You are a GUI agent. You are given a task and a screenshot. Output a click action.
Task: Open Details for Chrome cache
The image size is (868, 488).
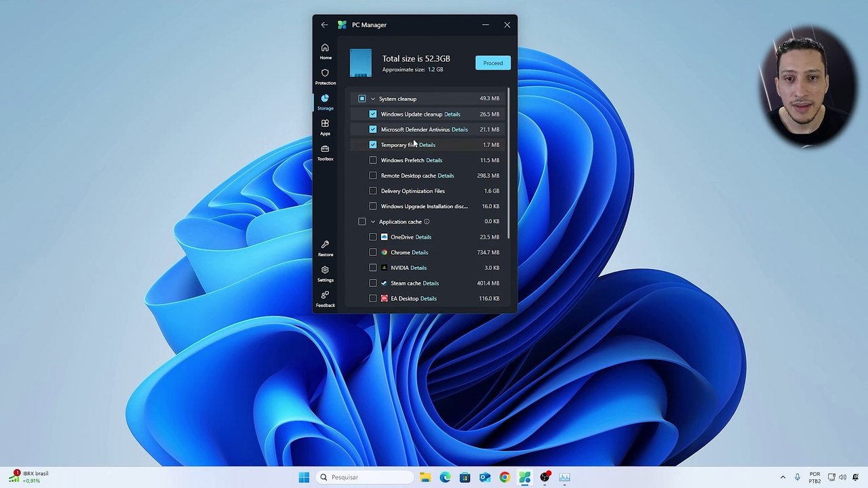pyautogui.click(x=420, y=252)
